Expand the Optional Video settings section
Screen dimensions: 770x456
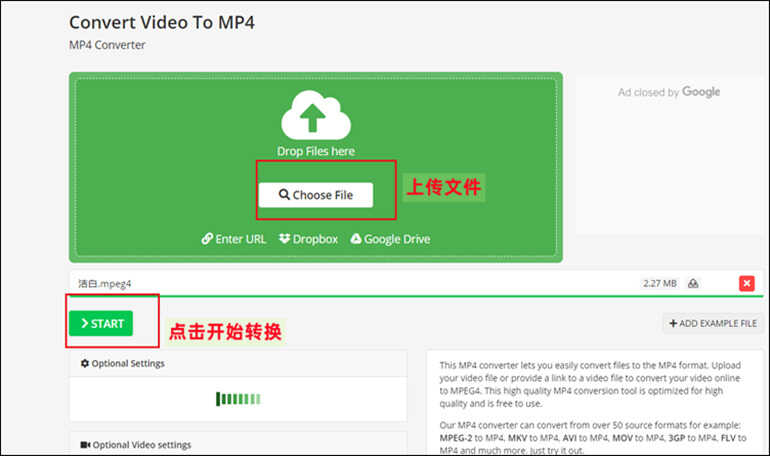point(238,444)
